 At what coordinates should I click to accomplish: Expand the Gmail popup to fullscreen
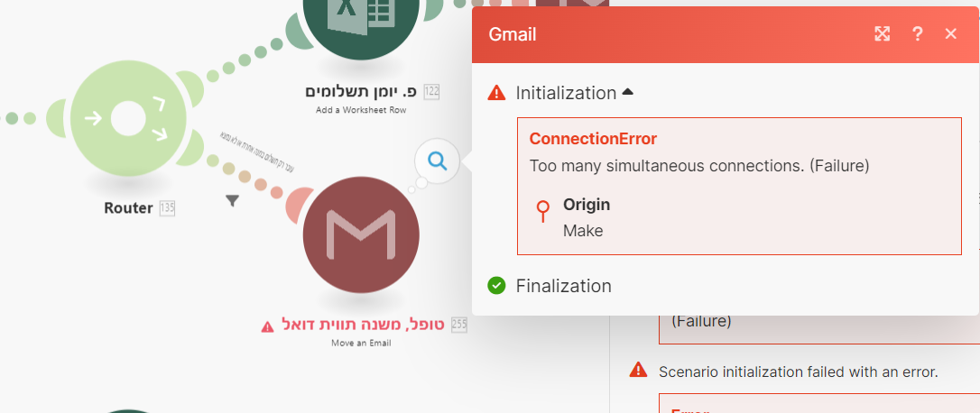[883, 34]
